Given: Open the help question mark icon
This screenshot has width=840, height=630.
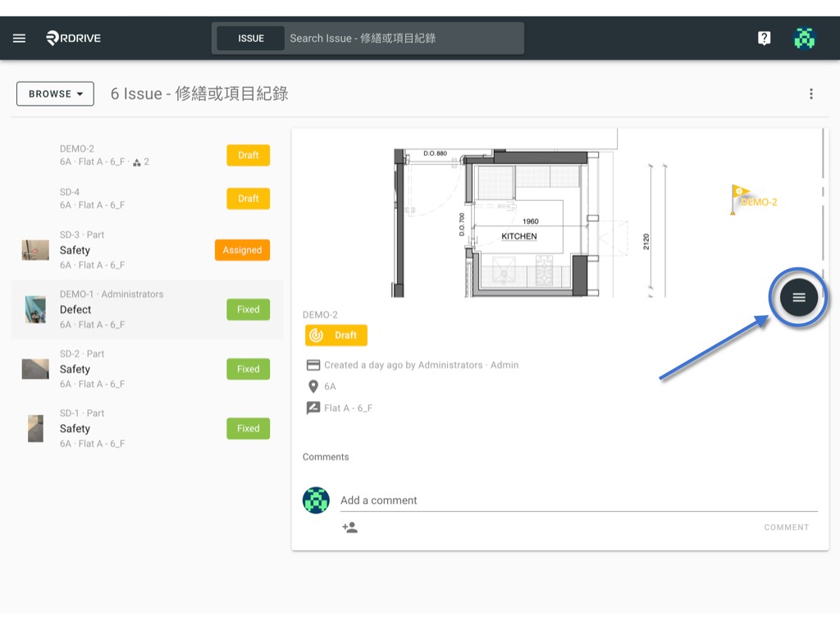Looking at the screenshot, I should (764, 38).
